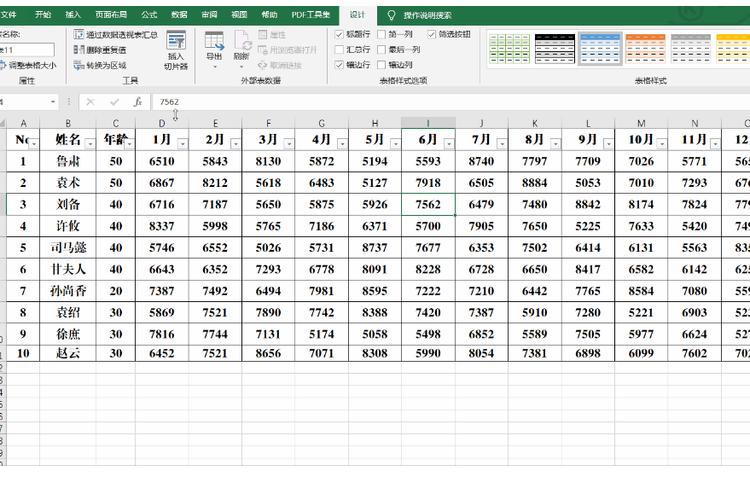The image size is (750, 500).
Task: Select column I header
Action: (428, 123)
